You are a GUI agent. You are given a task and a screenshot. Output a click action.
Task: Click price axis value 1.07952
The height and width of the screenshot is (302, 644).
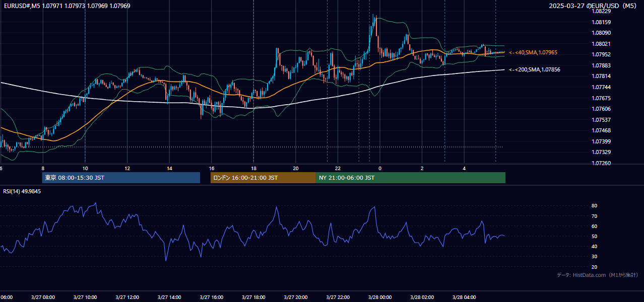tap(602, 54)
